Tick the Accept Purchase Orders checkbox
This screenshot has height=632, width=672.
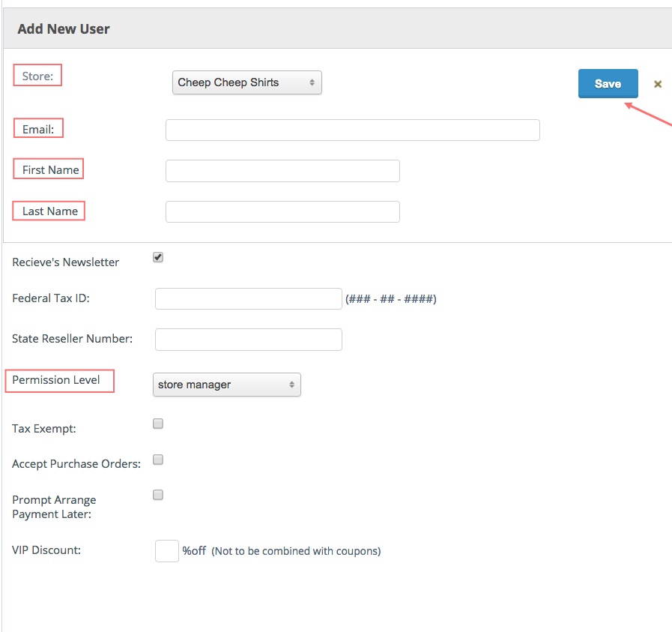[x=158, y=460]
